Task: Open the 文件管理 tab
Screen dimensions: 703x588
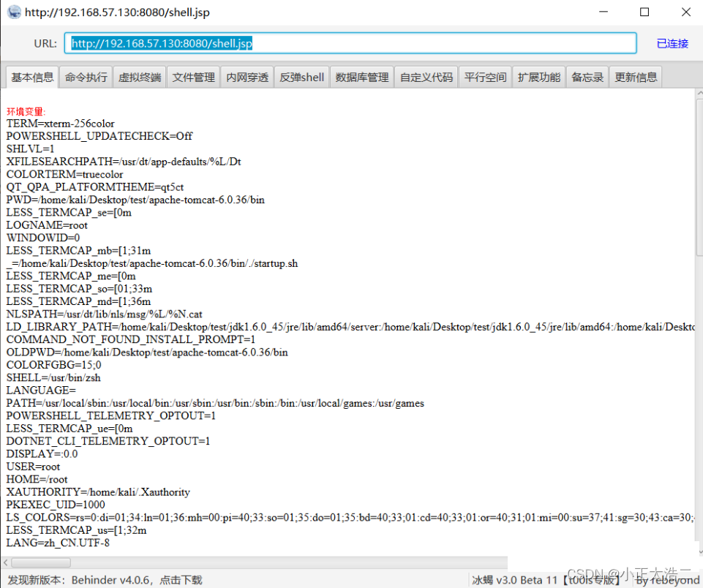Action: tap(193, 76)
